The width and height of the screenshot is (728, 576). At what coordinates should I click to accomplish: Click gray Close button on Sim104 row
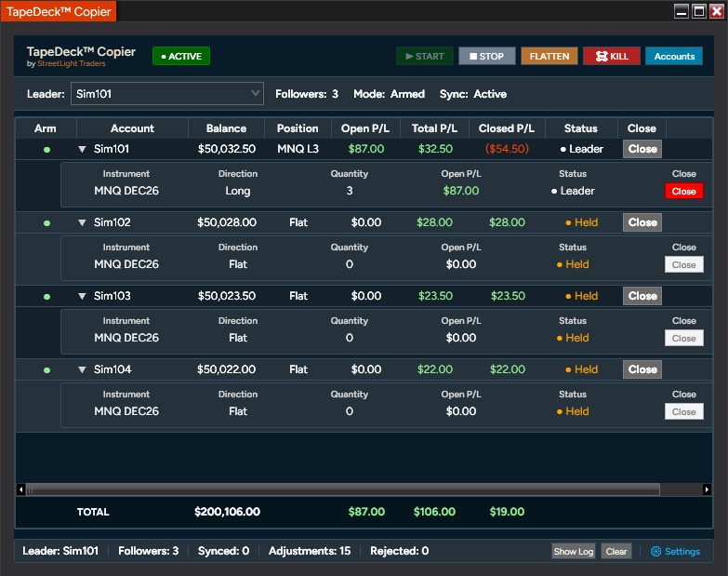(x=642, y=369)
